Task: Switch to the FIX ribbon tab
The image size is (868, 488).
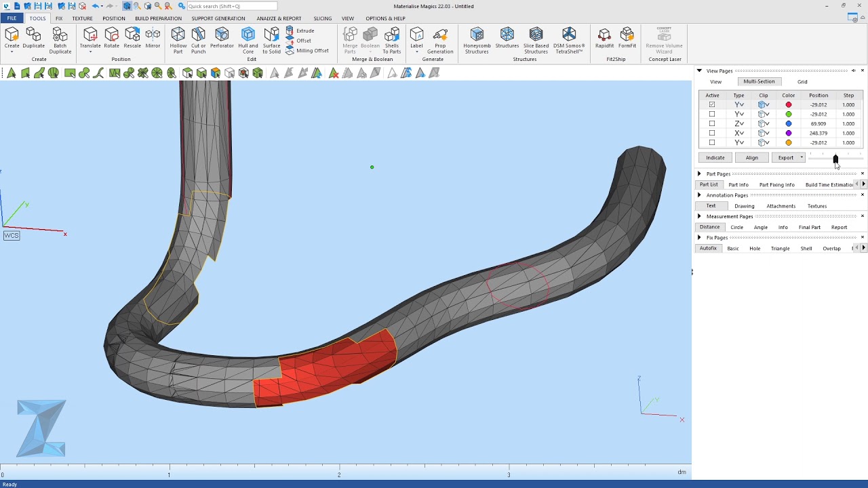Action: pos(59,18)
